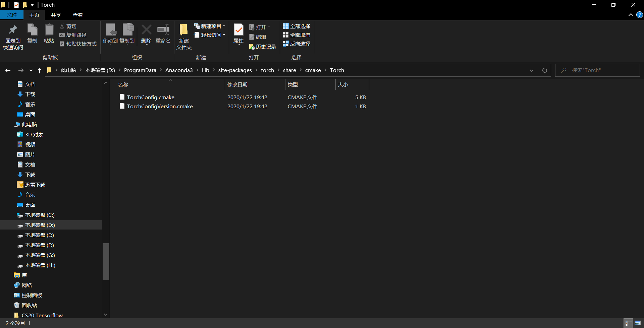Collapse the ribbon with the chevron
Viewport: 644px width, 328px height.
pyautogui.click(x=631, y=15)
